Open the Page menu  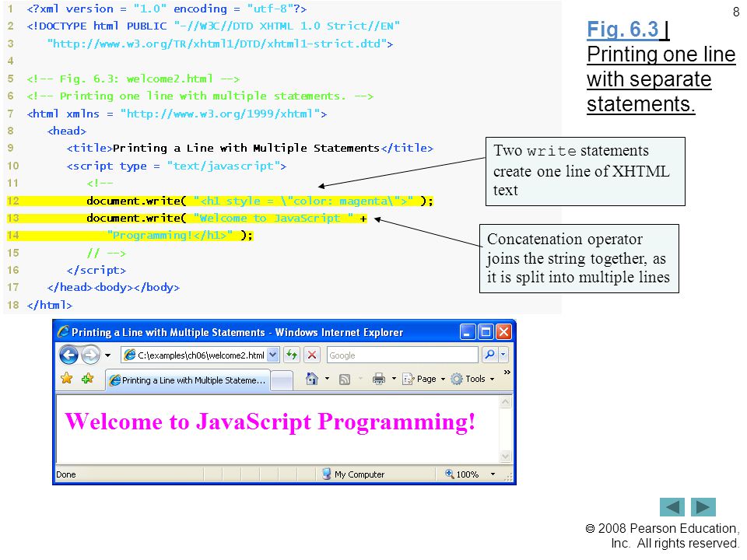click(423, 379)
